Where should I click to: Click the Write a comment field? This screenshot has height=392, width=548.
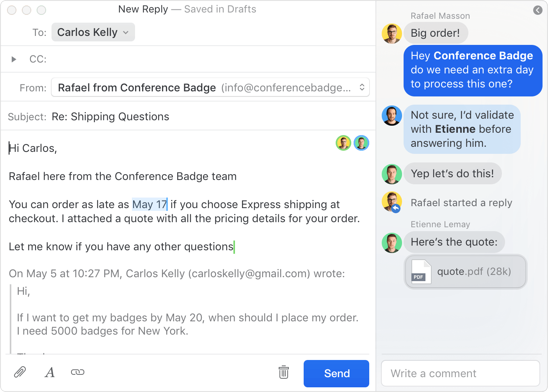[x=461, y=374]
